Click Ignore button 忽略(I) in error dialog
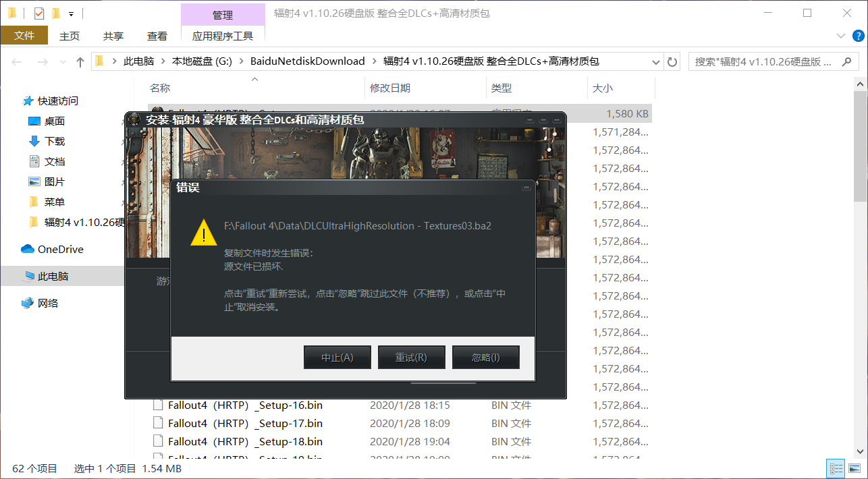 point(486,358)
